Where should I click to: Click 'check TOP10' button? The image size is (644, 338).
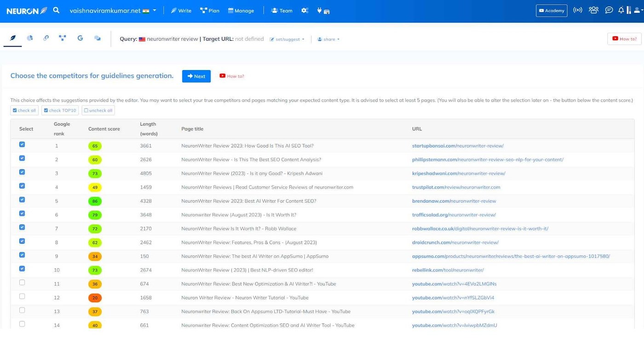pos(60,111)
